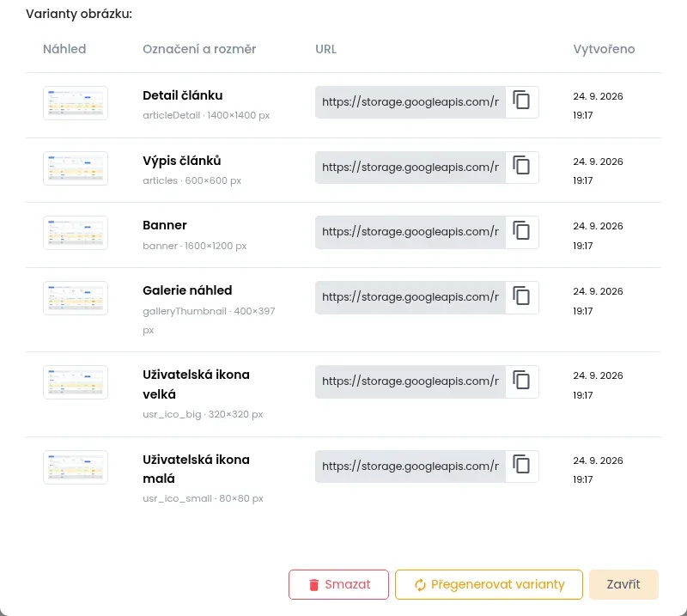
Task: Open the Uživatelská ikona malá thumbnail
Action: (x=76, y=467)
